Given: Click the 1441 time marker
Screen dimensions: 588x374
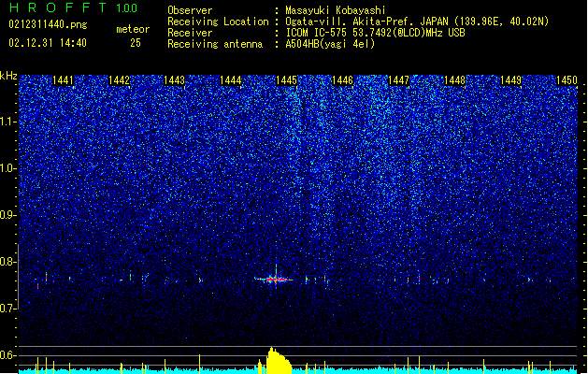Looking at the screenshot, I should (63, 80).
